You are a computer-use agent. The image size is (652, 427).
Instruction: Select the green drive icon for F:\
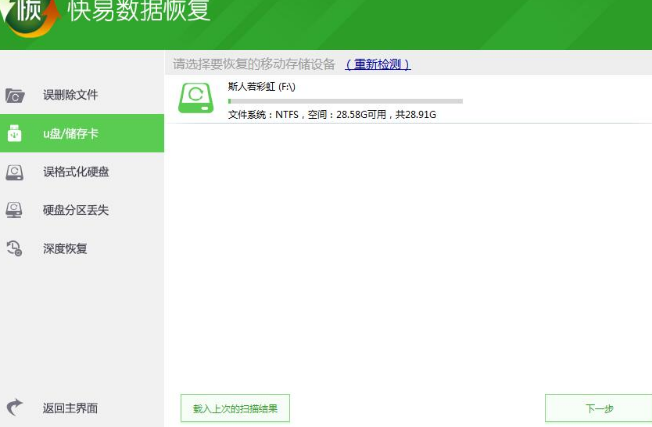[x=197, y=99]
